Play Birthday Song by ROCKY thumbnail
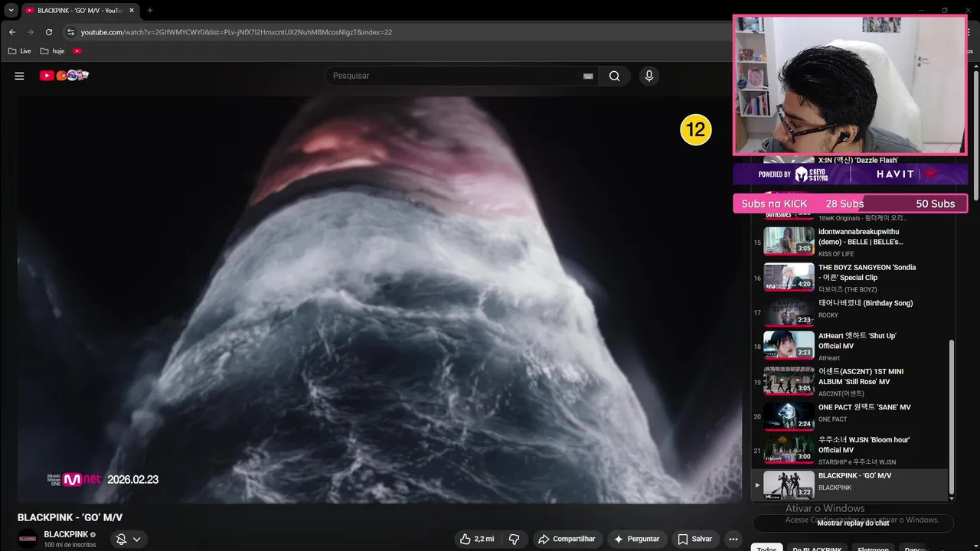This screenshot has height=551, width=980. [x=789, y=312]
